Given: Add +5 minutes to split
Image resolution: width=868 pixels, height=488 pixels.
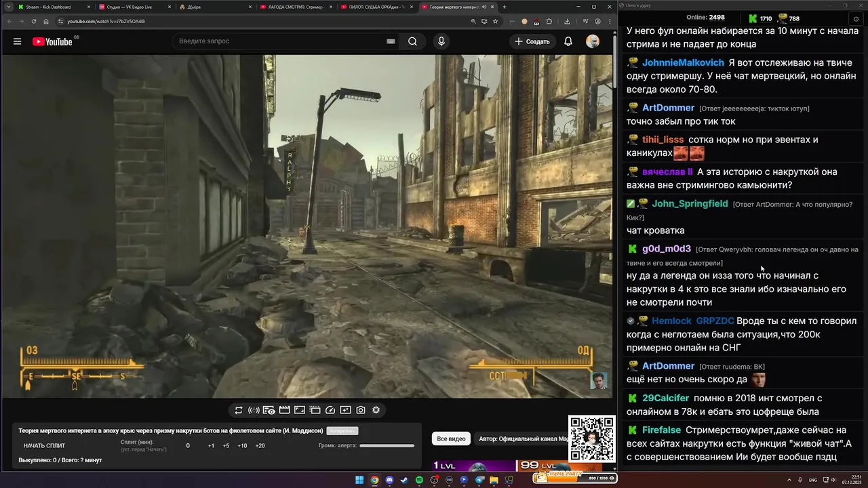Looking at the screenshot, I should (x=226, y=446).
